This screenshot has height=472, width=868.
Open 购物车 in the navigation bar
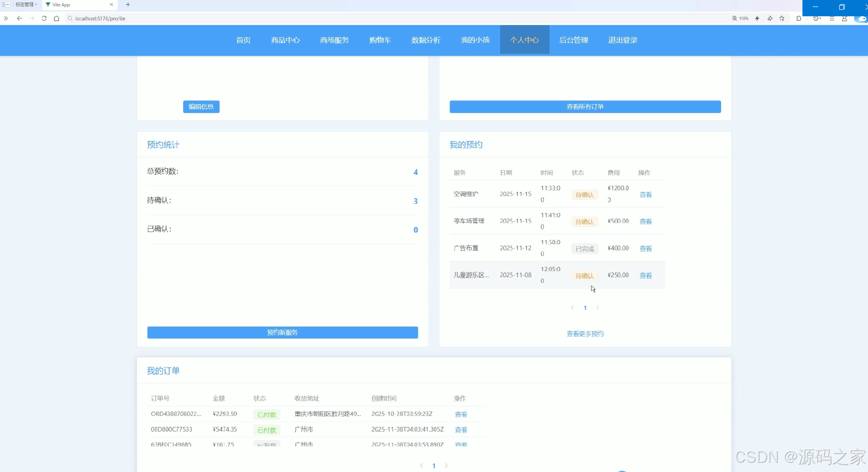(380, 40)
